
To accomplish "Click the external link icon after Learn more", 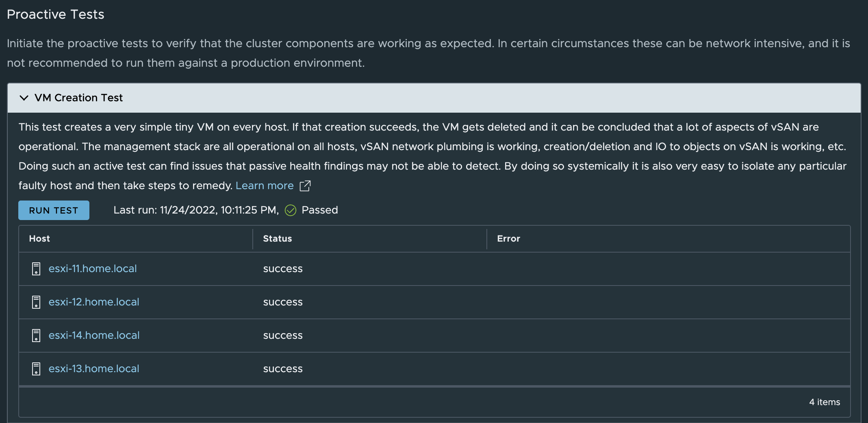I will 305,186.
